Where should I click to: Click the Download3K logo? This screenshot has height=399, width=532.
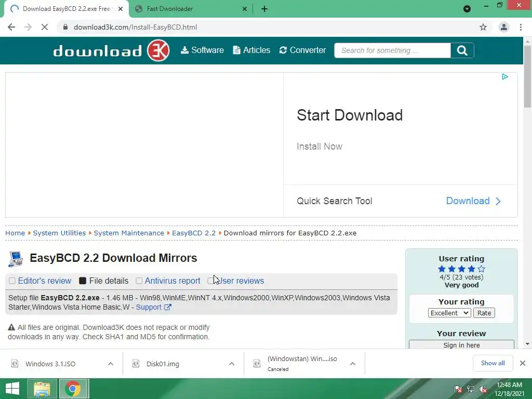[x=111, y=50]
